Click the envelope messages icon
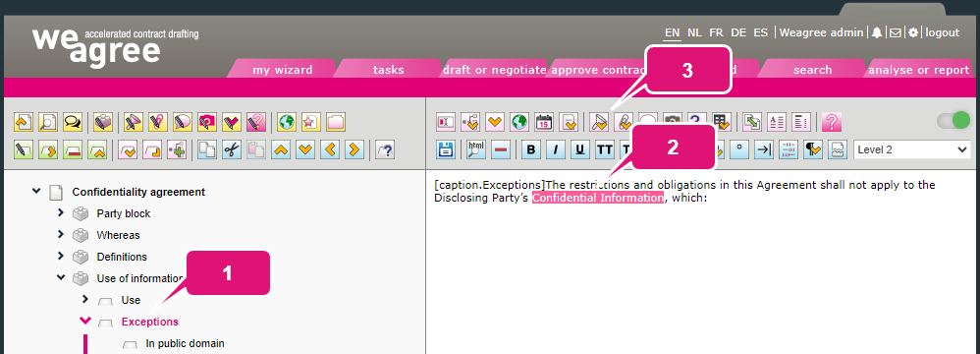980x354 pixels. point(895,32)
